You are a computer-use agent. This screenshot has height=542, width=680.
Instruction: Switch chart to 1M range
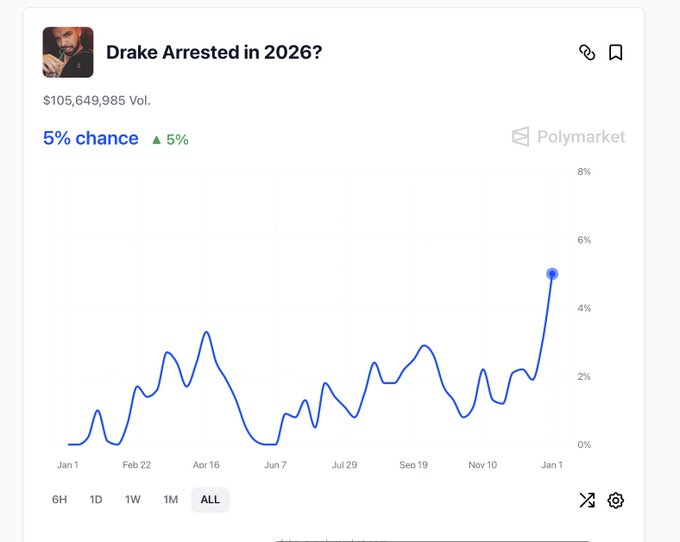pos(171,500)
